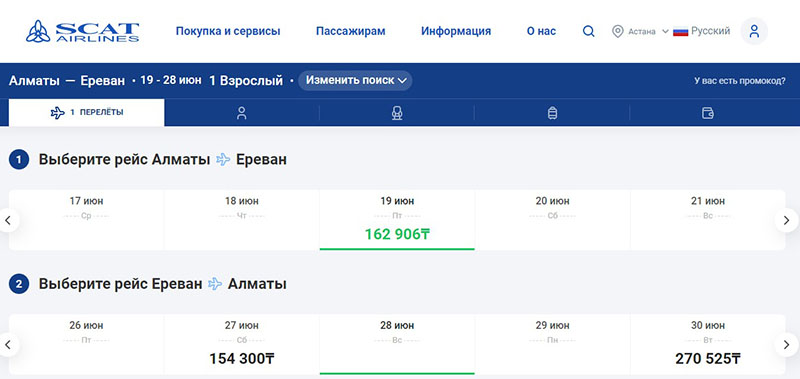Click the У вас есть промокод link
Screen dimensions: 800x379
(x=740, y=81)
